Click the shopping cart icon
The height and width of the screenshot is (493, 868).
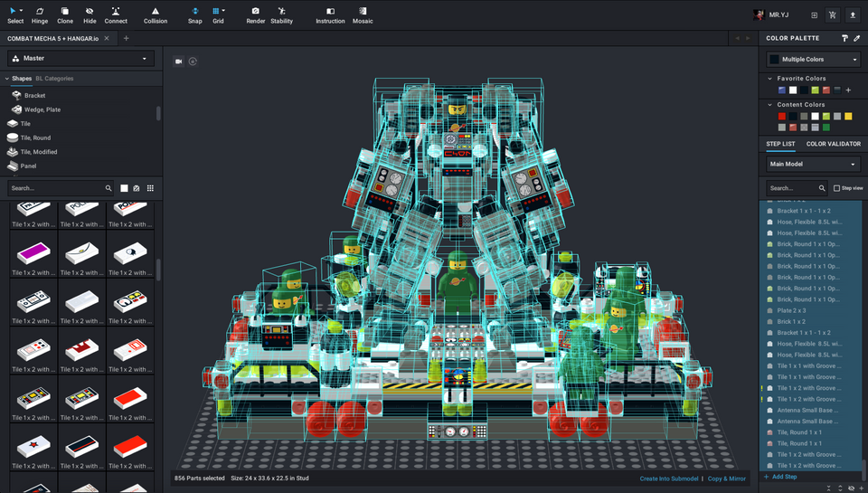coord(832,15)
